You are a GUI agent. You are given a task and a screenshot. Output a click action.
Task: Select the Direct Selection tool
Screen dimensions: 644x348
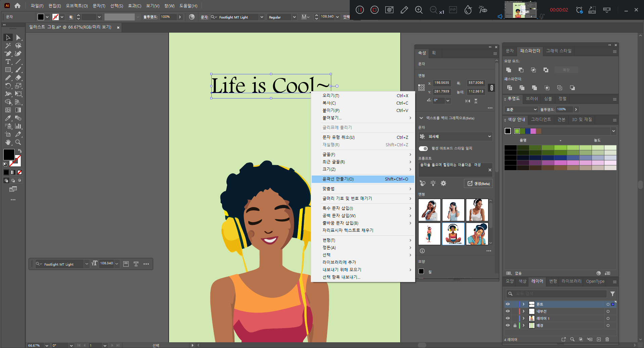click(18, 38)
